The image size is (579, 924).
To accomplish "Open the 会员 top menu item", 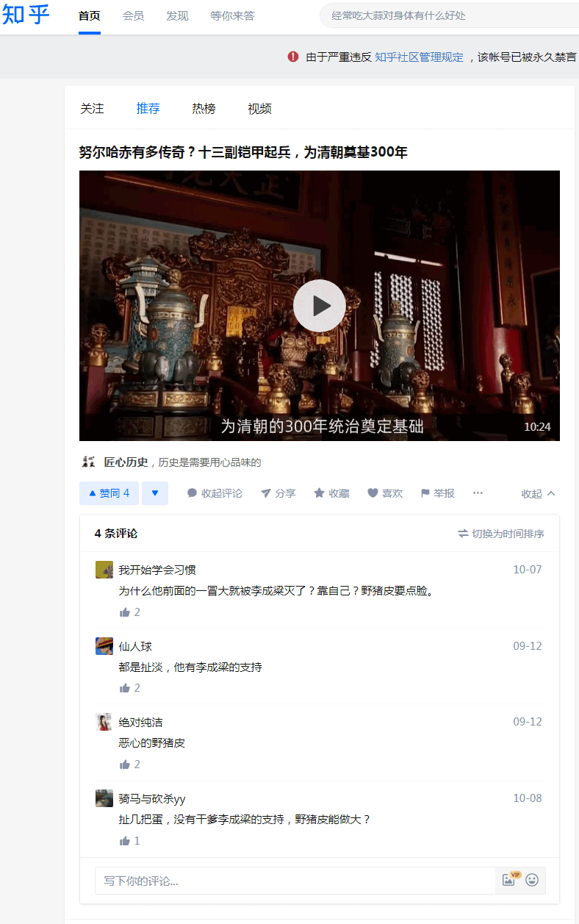I will tap(133, 15).
